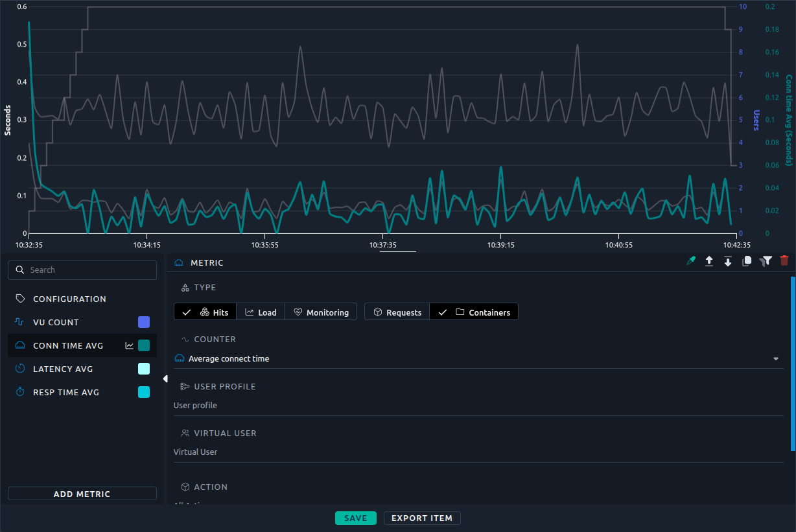Viewport: 796px width, 532px height.
Task: Click the RESP TIME AVG cyan swatch
Action: [144, 392]
